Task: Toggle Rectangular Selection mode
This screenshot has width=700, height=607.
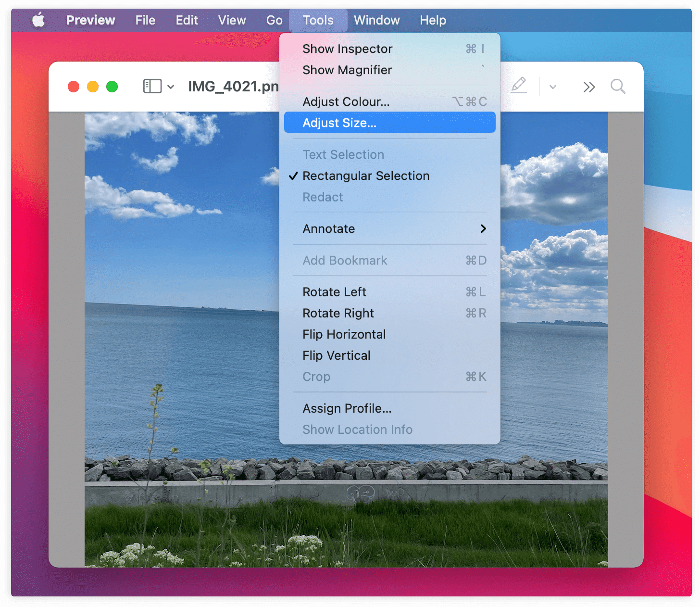Action: coord(366,176)
